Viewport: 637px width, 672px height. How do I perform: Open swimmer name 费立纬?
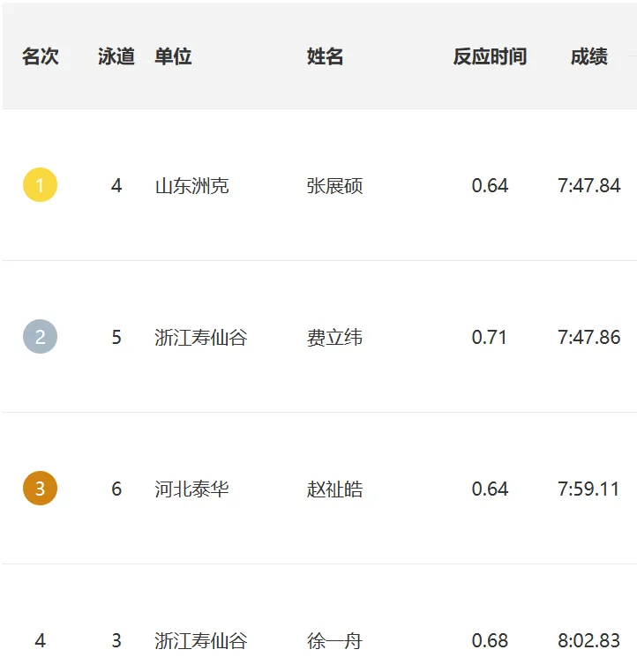click(x=334, y=337)
